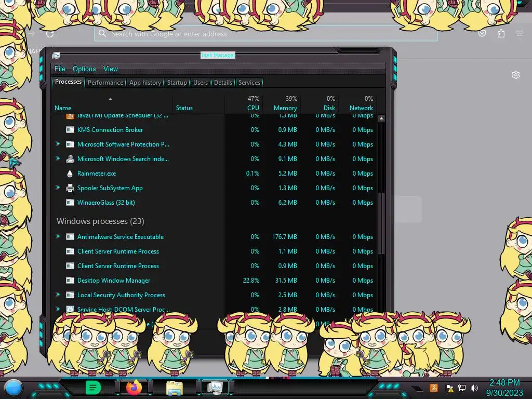The height and width of the screenshot is (399, 532).
Task: Open the volume speaker tray icon
Action: click(474, 388)
